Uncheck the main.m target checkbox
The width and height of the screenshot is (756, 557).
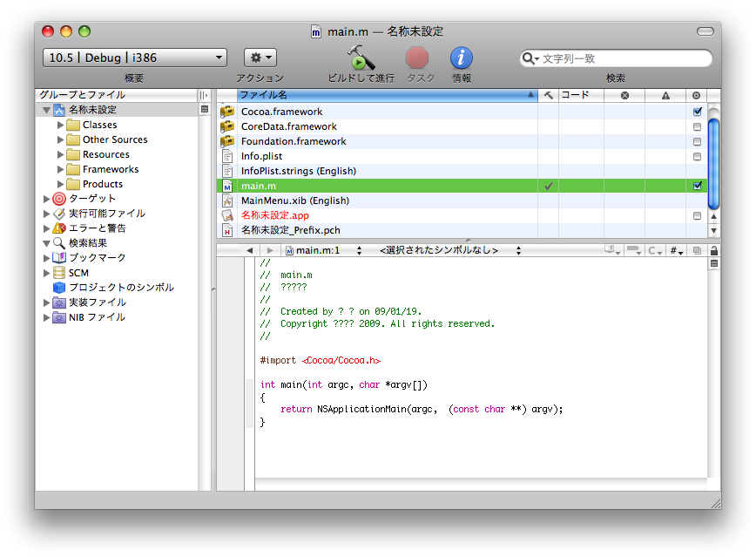click(x=697, y=186)
